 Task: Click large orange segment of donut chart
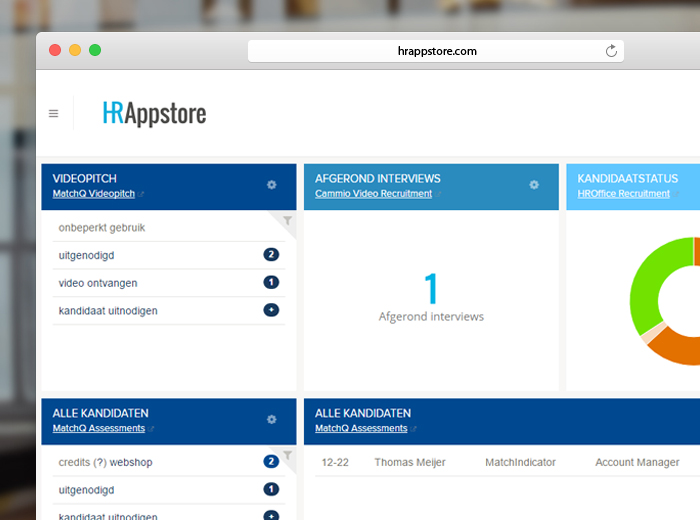click(676, 348)
